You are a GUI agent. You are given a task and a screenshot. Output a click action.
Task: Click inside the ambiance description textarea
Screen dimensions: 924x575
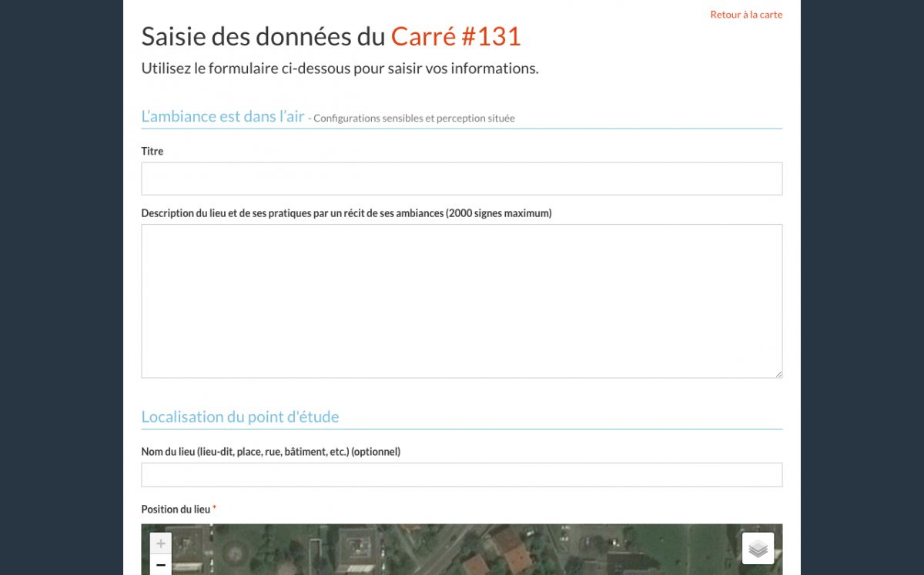tap(461, 300)
